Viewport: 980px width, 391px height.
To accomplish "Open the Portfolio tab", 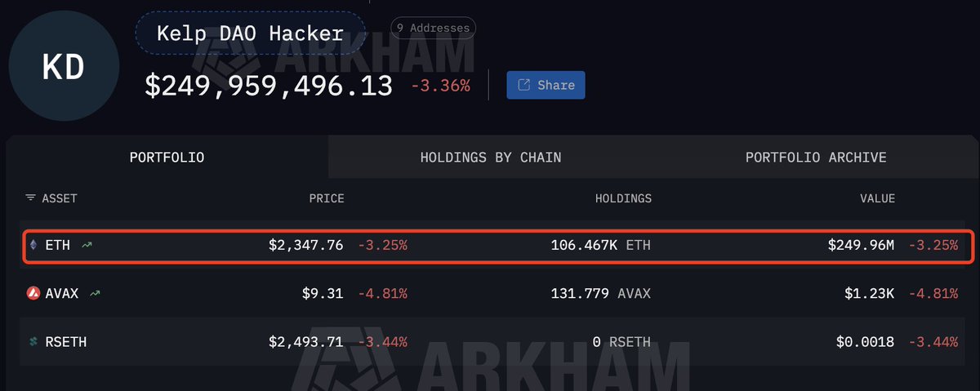I will [x=167, y=158].
